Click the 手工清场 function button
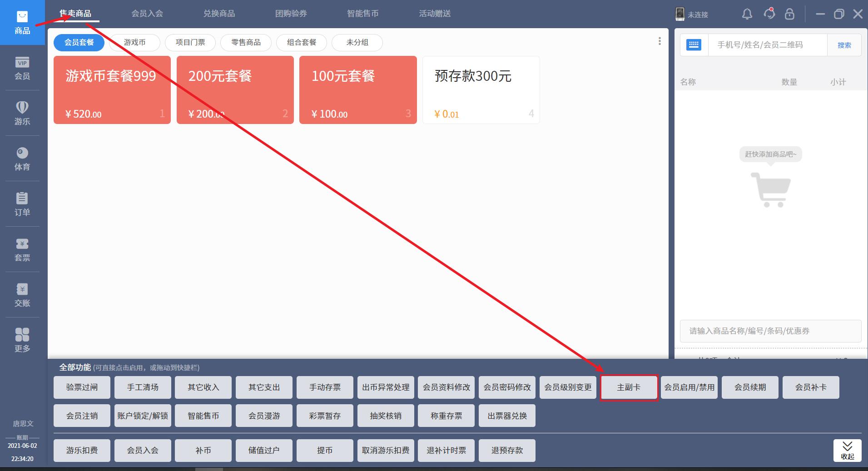The image size is (868, 471). pyautogui.click(x=143, y=387)
